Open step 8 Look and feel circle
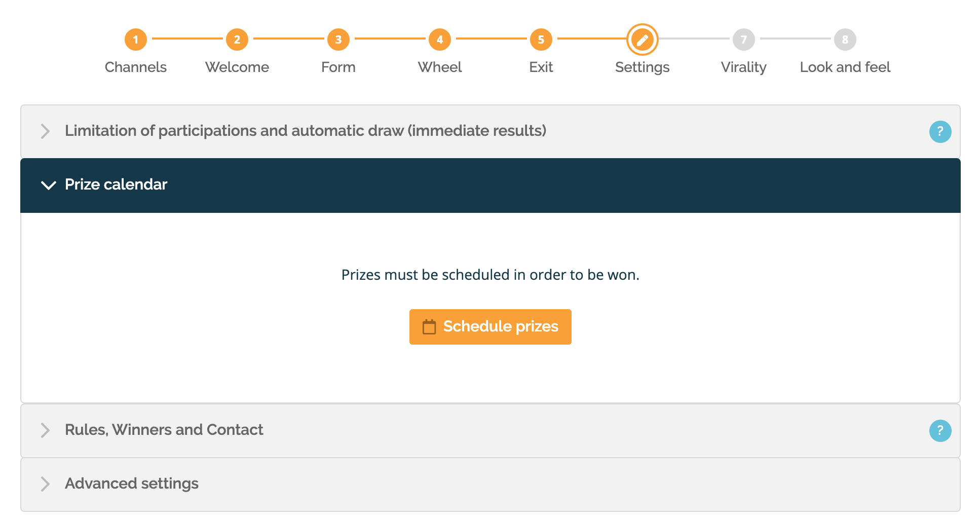The width and height of the screenshot is (980, 519). pyautogui.click(x=845, y=40)
